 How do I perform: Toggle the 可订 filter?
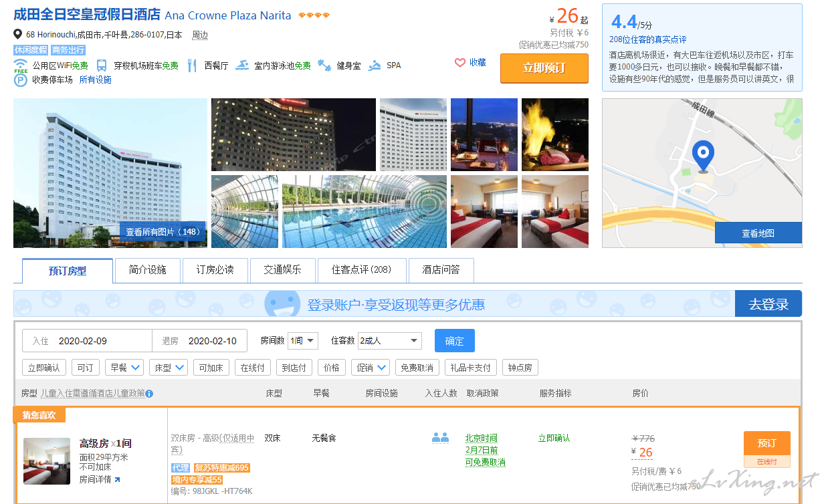[x=86, y=368]
